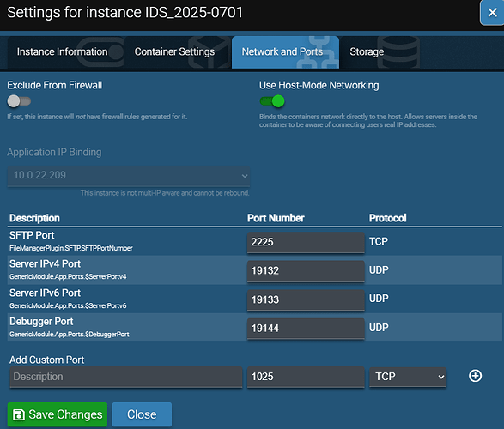Image resolution: width=504 pixels, height=429 pixels.
Task: Click the Description column header
Action: point(34,218)
